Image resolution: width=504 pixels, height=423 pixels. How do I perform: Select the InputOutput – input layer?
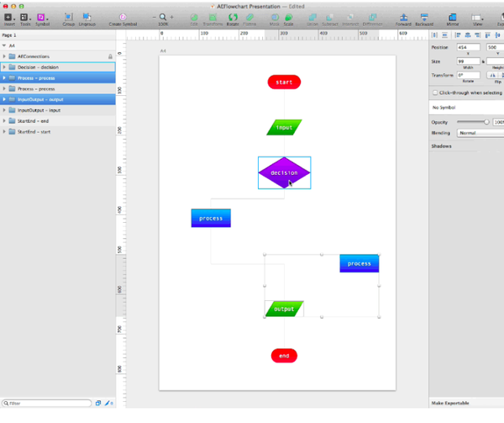point(58,110)
